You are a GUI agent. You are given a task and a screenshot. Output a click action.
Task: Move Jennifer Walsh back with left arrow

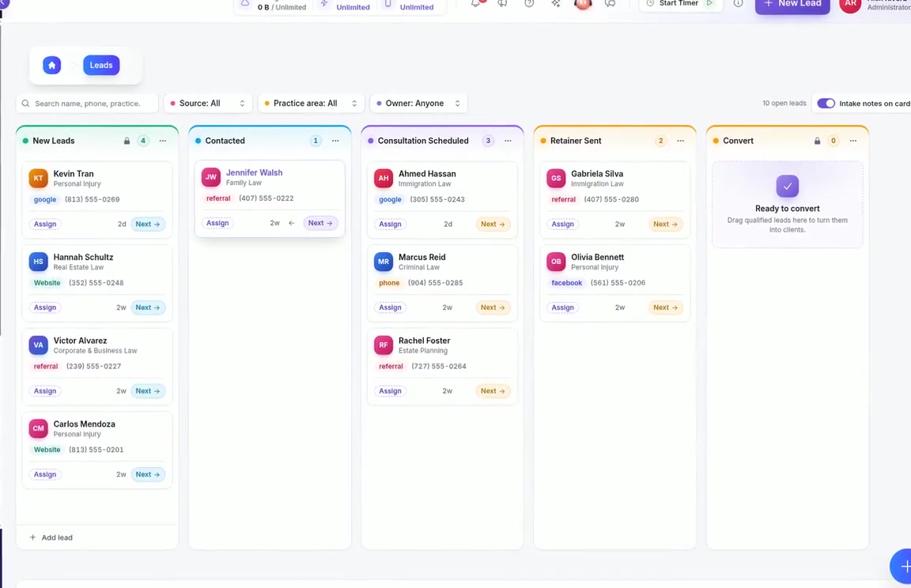(x=292, y=223)
